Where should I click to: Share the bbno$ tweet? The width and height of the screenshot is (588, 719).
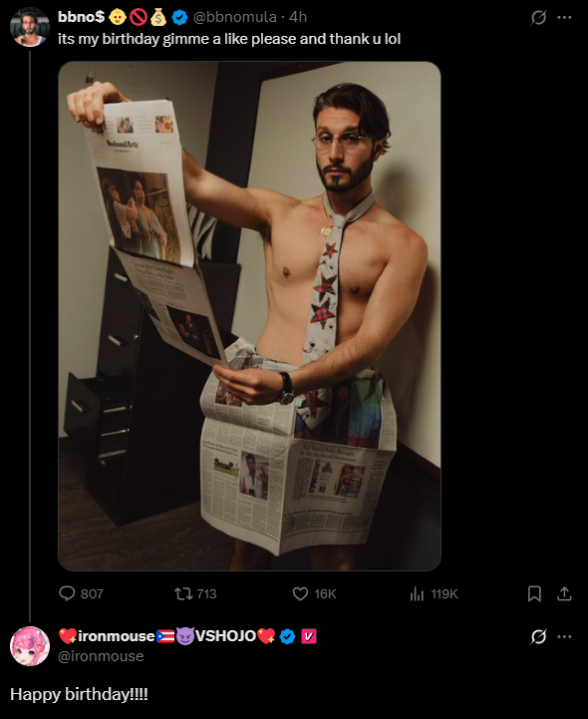click(x=564, y=593)
